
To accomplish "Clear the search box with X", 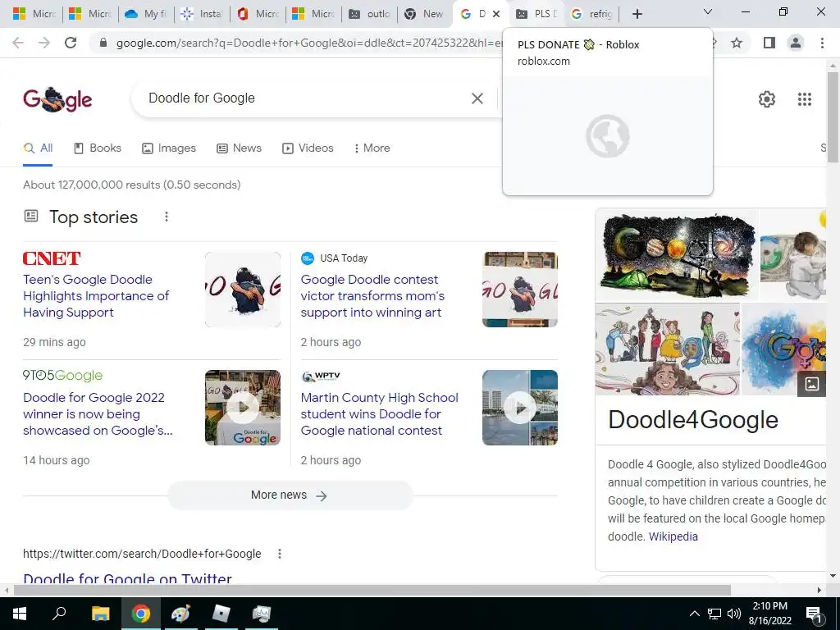I will click(x=477, y=98).
